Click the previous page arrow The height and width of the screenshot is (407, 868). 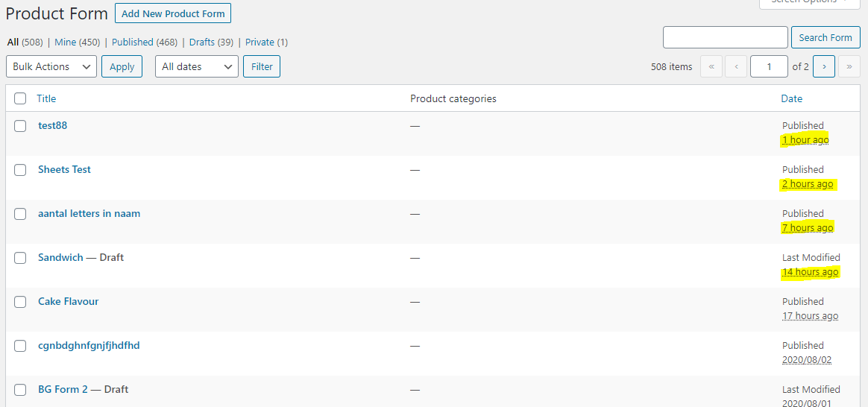pos(736,66)
